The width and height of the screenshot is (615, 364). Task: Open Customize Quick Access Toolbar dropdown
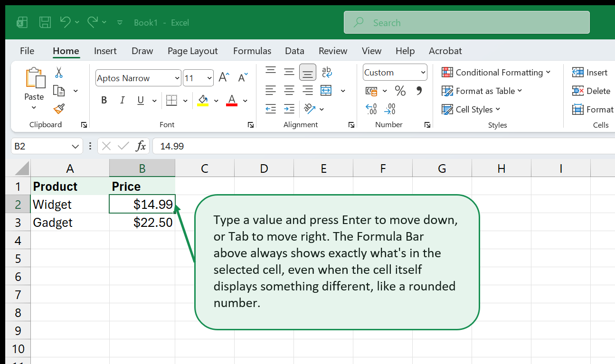point(120,22)
